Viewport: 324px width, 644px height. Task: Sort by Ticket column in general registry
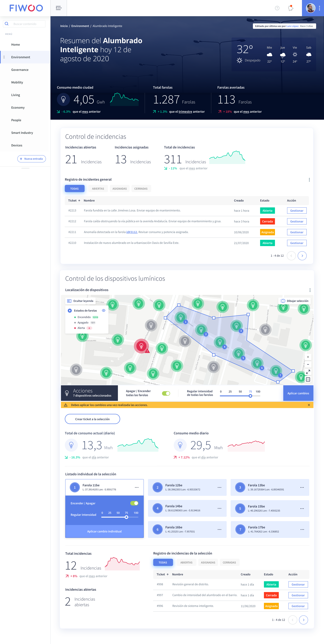click(x=74, y=201)
